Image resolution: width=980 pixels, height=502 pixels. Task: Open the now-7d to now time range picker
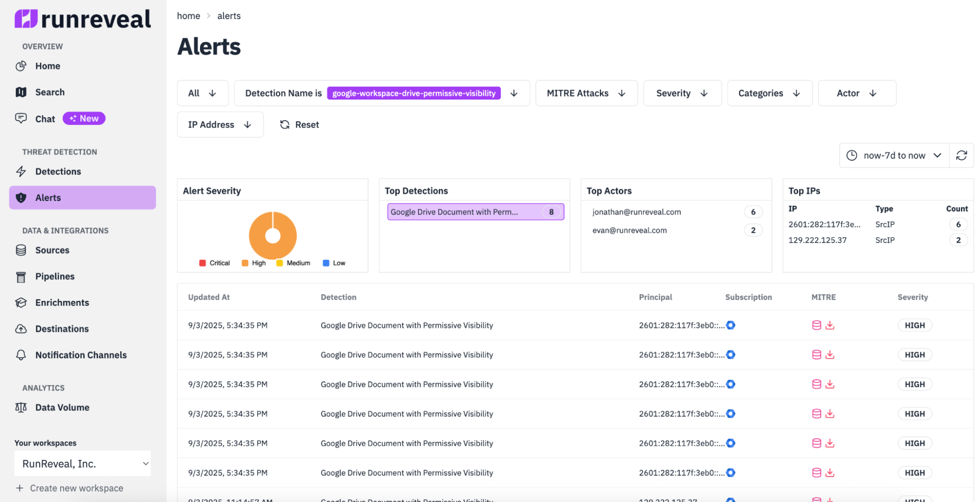(894, 155)
